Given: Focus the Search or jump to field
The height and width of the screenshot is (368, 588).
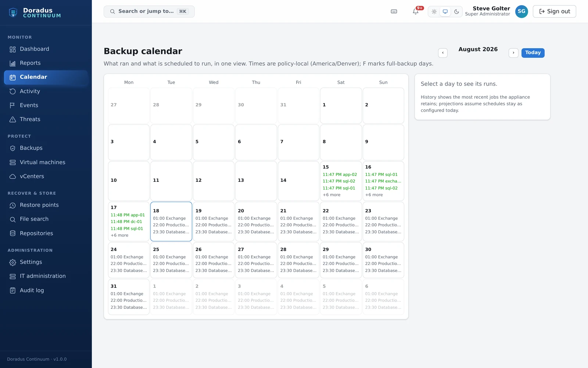Looking at the screenshot, I should point(149,11).
